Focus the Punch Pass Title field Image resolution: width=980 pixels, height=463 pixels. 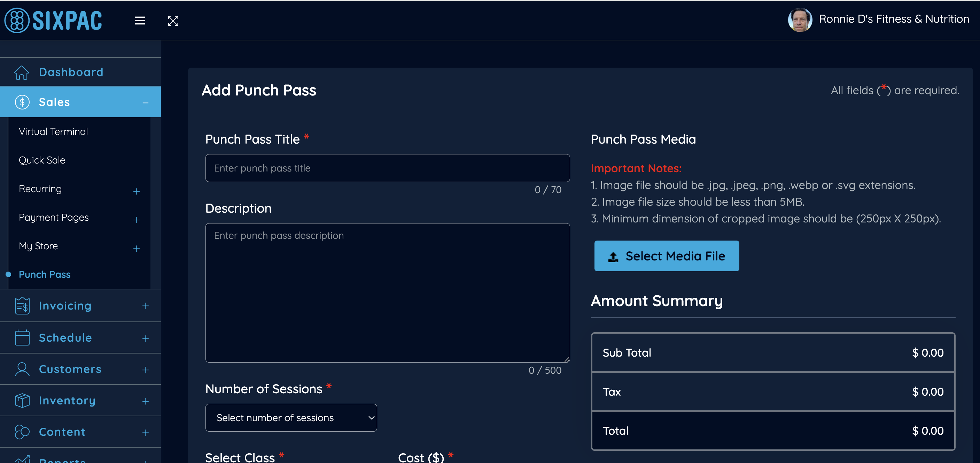tap(387, 168)
